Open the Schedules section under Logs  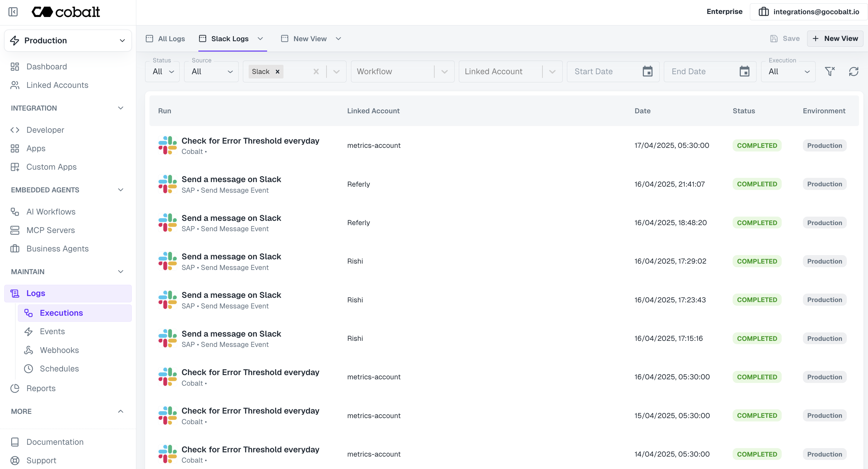[59, 368]
